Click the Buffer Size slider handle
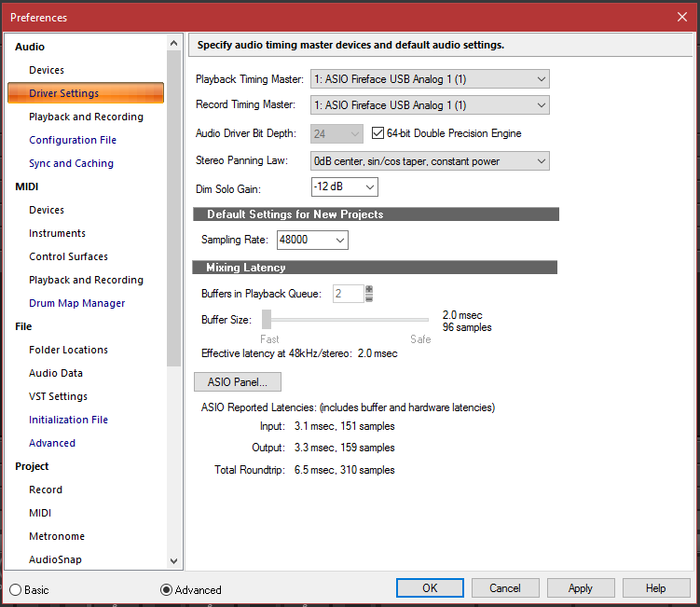The height and width of the screenshot is (607, 700). point(267,320)
